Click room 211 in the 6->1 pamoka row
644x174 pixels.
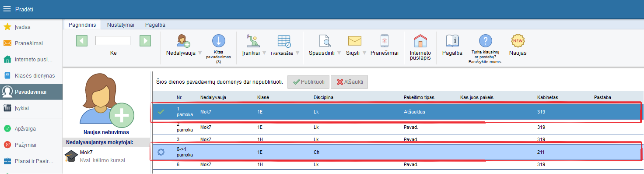[541, 152]
